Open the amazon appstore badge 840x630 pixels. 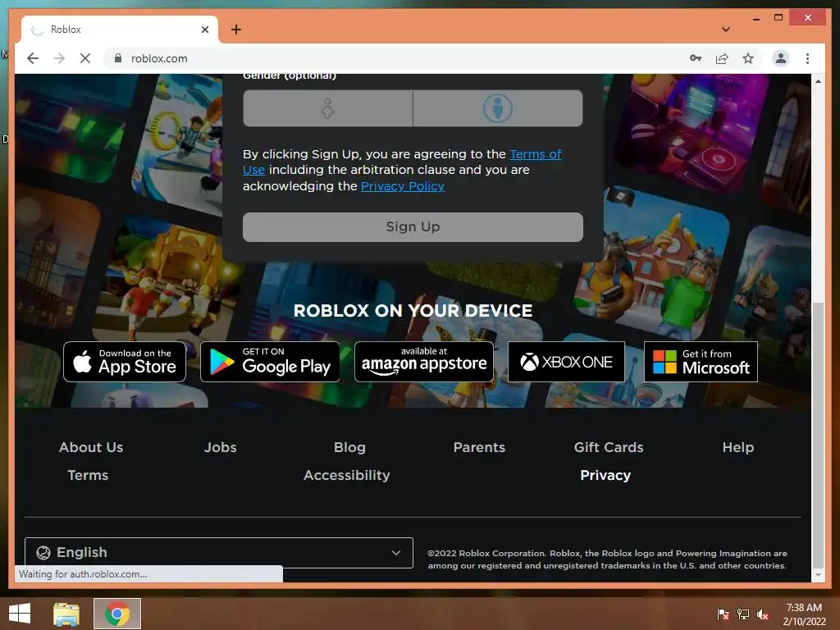(424, 362)
